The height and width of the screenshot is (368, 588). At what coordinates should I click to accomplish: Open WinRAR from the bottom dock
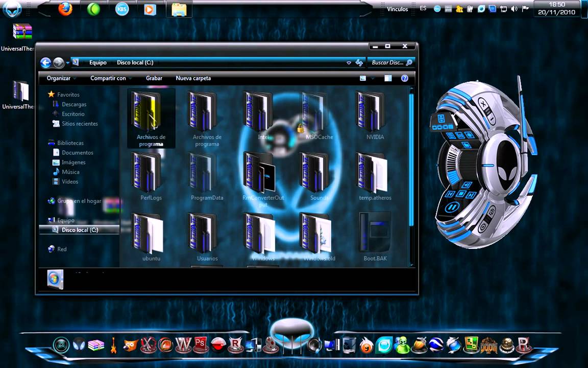[x=96, y=344]
